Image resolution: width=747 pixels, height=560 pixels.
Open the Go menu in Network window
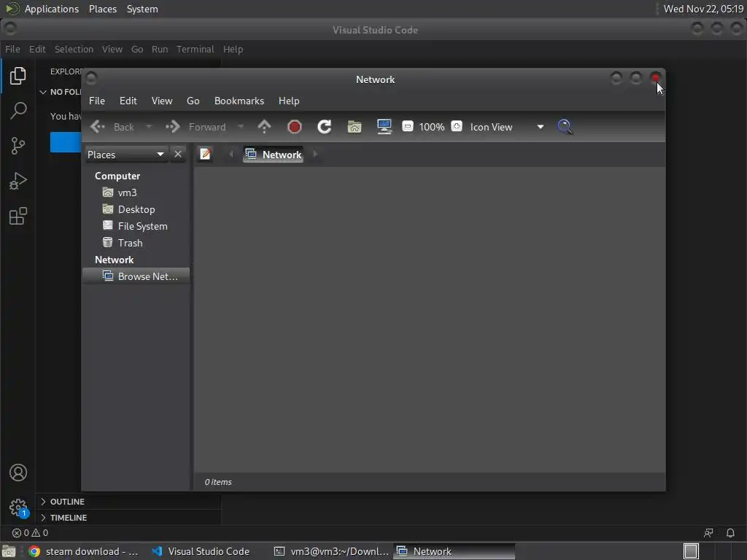point(193,101)
